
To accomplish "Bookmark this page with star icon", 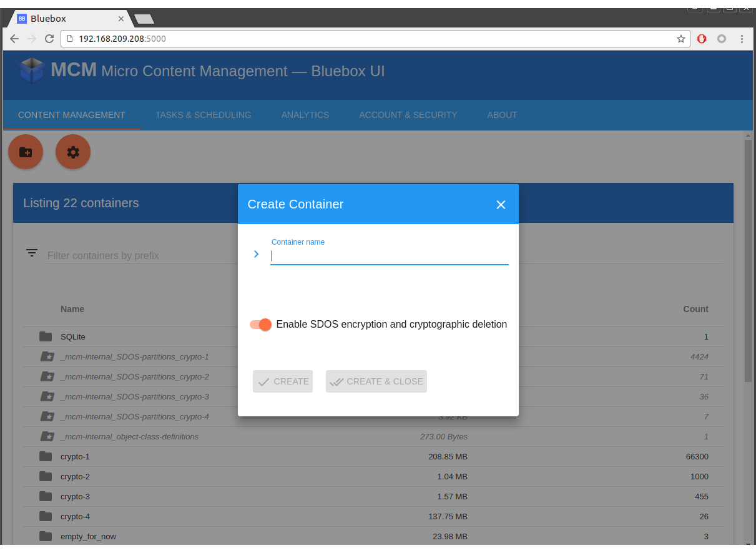I will (x=680, y=39).
